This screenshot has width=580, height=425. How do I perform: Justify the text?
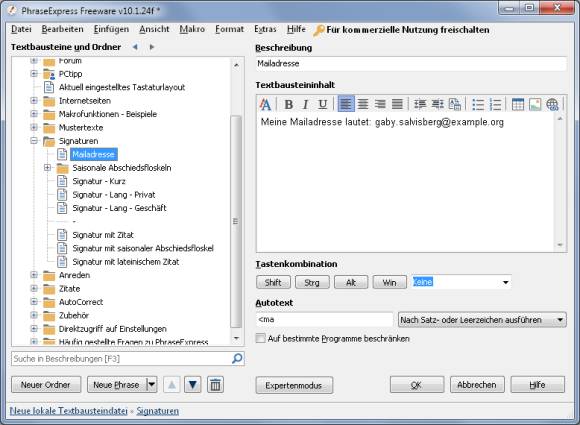tap(397, 104)
